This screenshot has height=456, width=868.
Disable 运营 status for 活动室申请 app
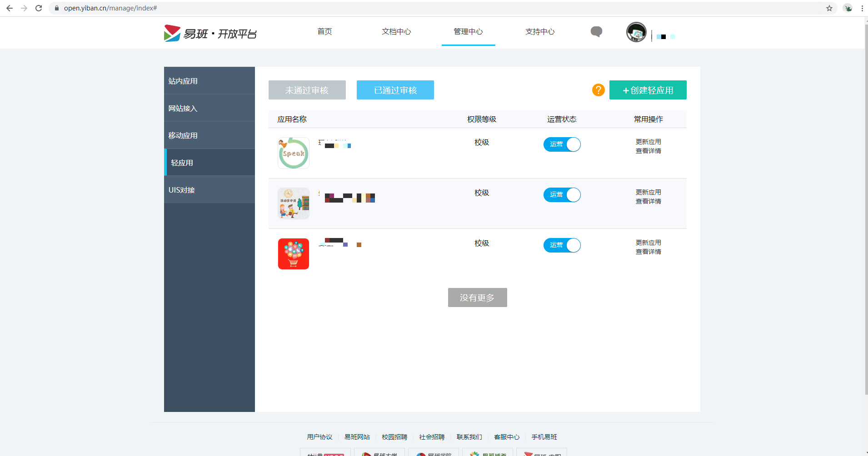(x=562, y=194)
